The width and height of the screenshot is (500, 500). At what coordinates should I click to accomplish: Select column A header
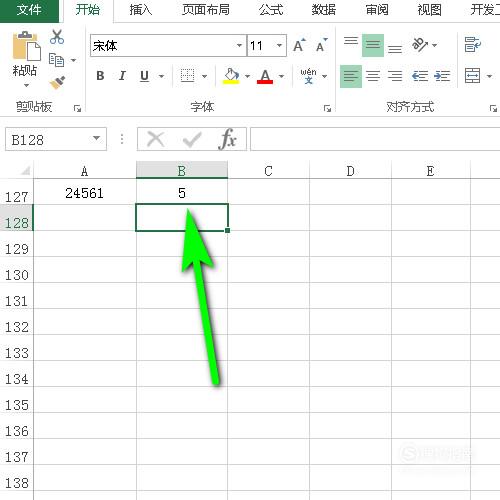point(85,171)
